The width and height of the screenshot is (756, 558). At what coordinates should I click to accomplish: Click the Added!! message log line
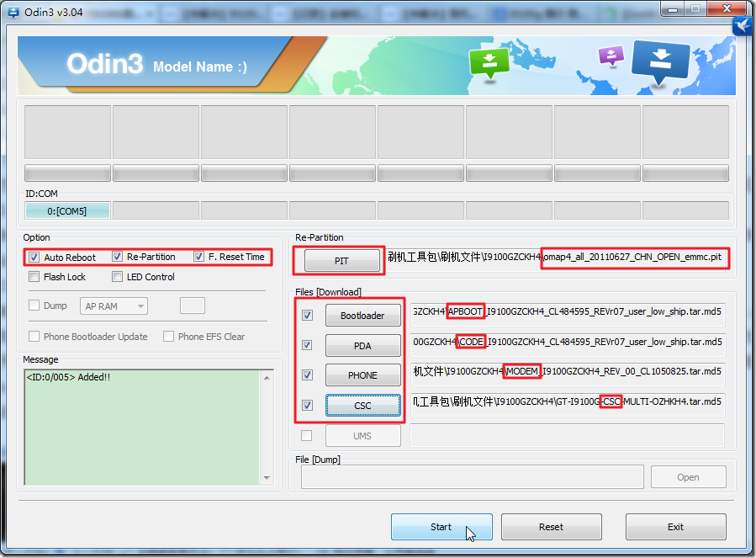[x=68, y=377]
